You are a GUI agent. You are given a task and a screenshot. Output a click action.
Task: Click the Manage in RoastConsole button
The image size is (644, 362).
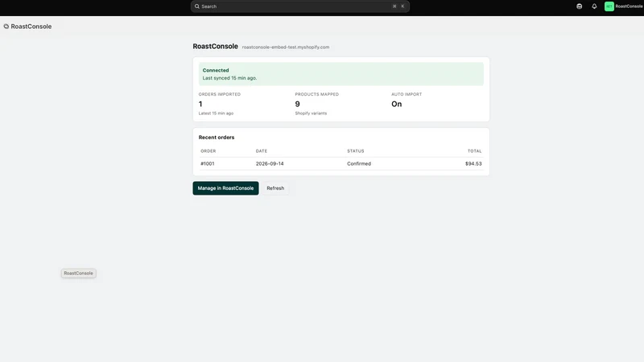(225, 188)
